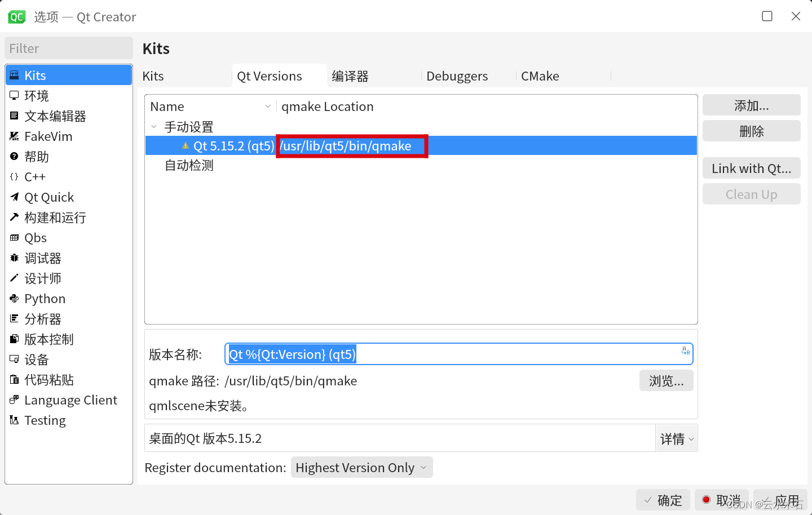
Task: Open the 环境 settings icon
Action: tap(15, 96)
